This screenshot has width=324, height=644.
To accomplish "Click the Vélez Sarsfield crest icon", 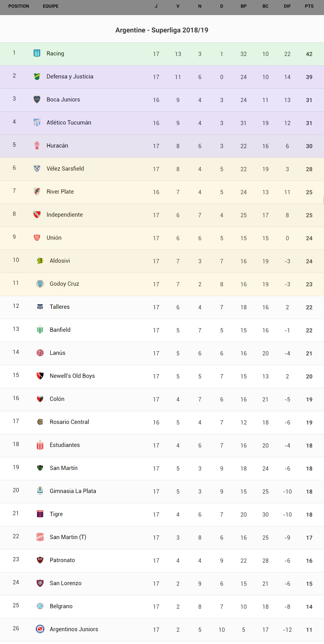I will [x=37, y=168].
